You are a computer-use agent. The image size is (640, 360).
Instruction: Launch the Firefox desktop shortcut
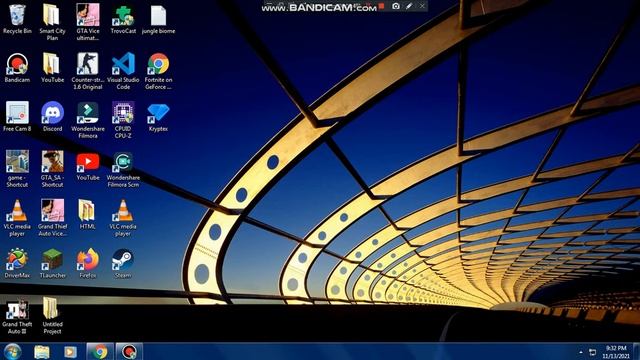[88, 263]
